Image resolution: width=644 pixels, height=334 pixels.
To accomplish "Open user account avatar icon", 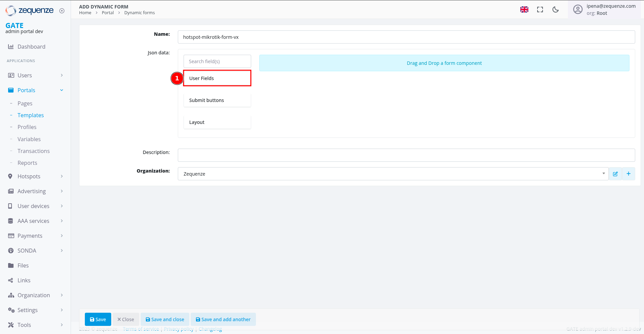I will 578,9.
